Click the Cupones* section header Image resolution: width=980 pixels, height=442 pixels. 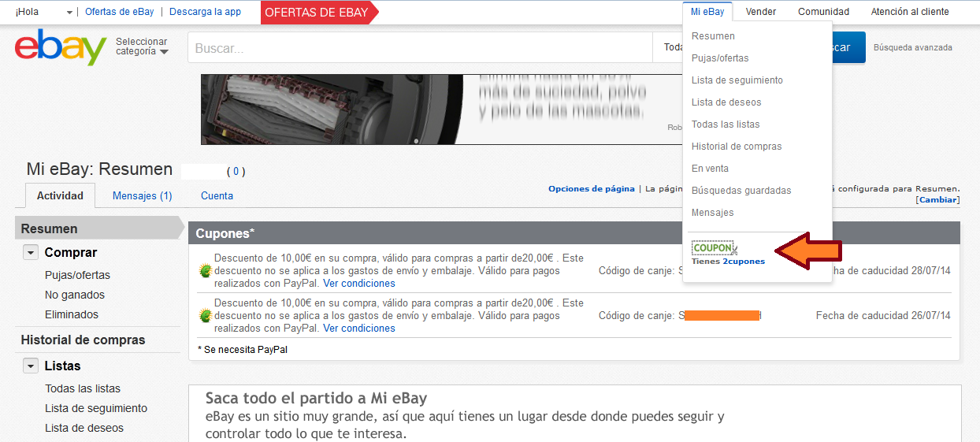pyautogui.click(x=574, y=233)
